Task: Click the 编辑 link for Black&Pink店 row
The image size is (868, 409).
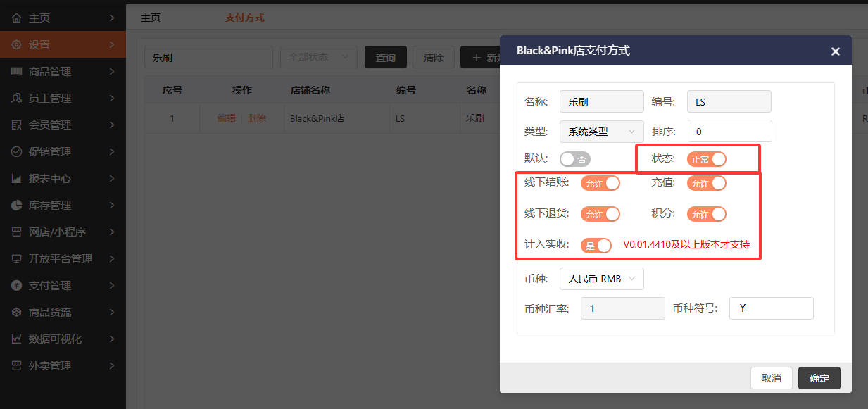Action: click(x=227, y=118)
